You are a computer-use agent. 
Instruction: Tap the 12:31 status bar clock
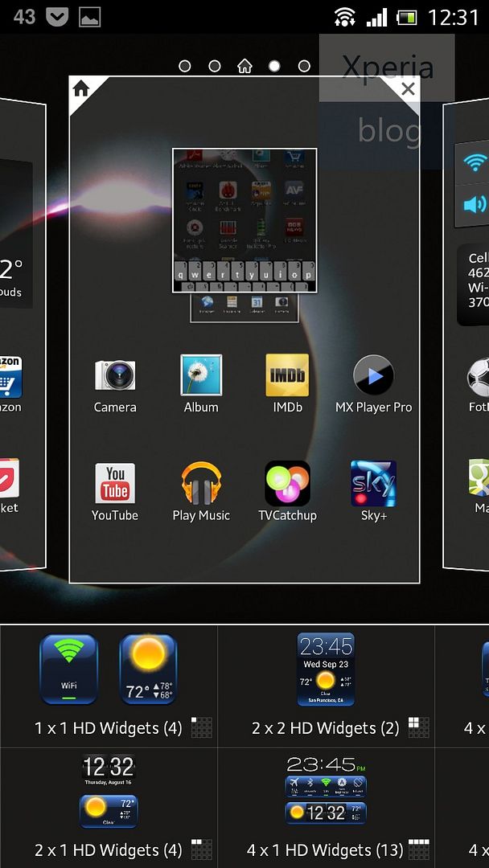pos(454,17)
